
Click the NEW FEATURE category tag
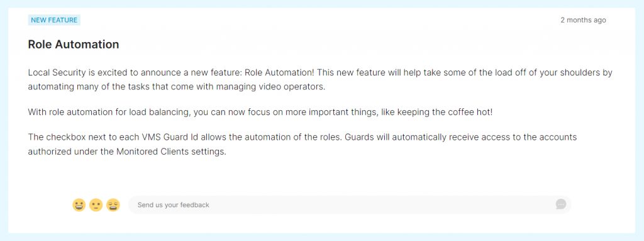[x=54, y=20]
